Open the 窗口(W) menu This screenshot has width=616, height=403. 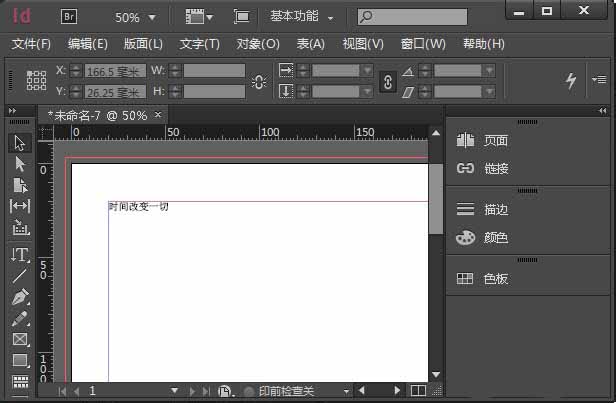point(423,44)
